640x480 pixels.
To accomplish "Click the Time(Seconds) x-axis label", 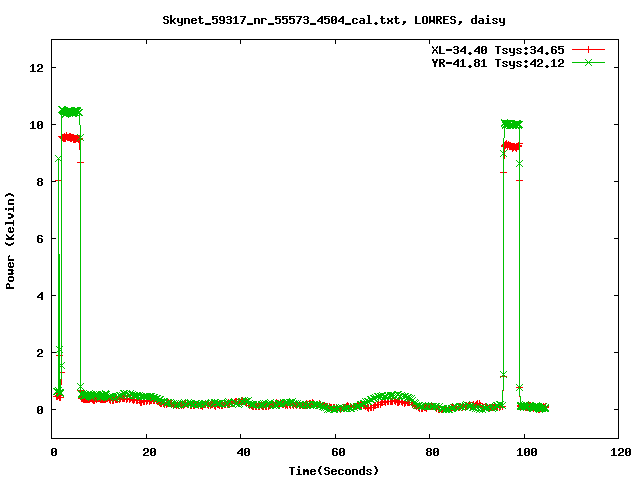I will (334, 471).
